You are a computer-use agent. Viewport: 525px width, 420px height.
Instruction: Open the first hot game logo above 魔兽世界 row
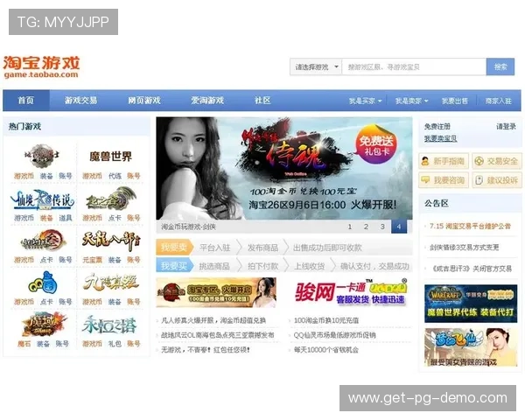[x=42, y=156]
